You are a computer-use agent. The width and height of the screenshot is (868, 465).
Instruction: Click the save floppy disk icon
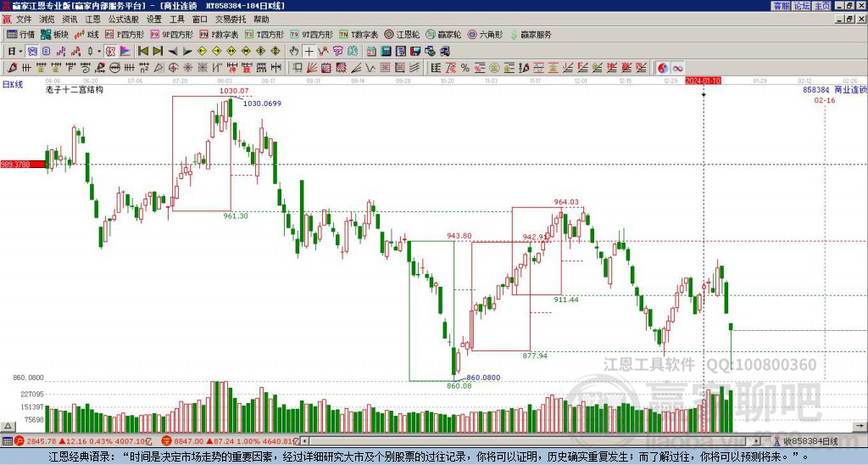click(415, 51)
